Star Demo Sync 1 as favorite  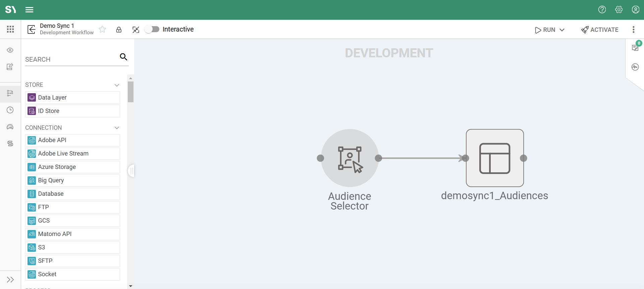[x=103, y=30]
